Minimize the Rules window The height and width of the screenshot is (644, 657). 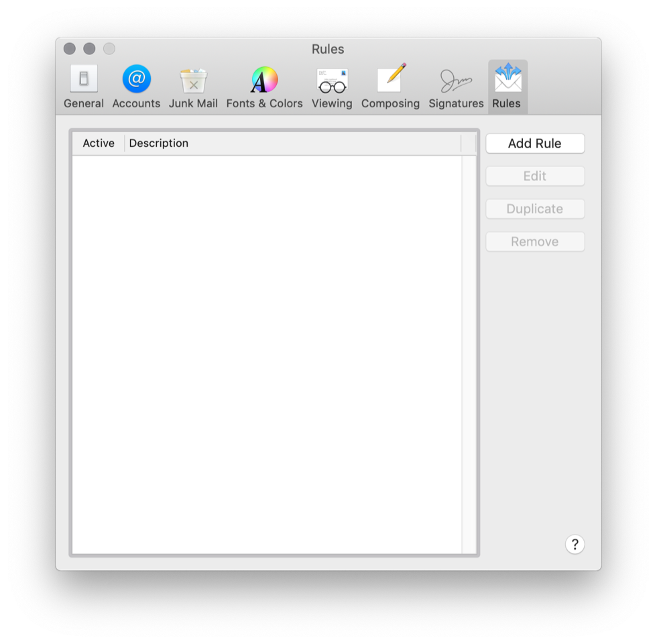coord(89,48)
